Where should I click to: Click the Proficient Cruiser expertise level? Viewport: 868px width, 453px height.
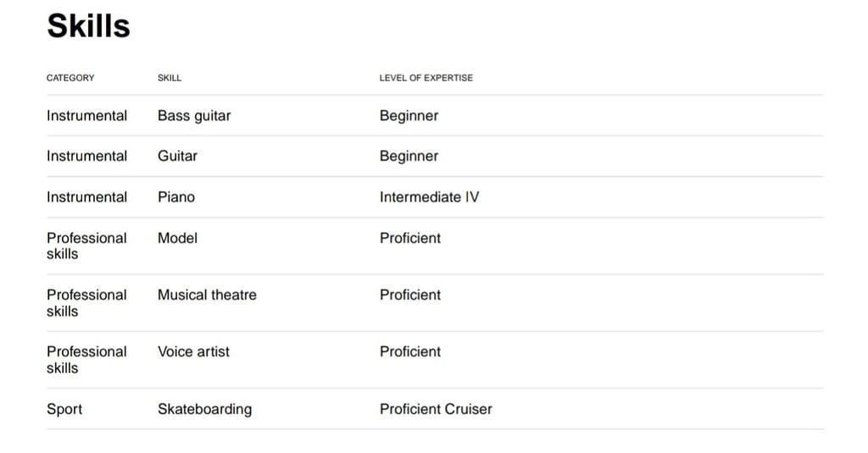coord(436,409)
